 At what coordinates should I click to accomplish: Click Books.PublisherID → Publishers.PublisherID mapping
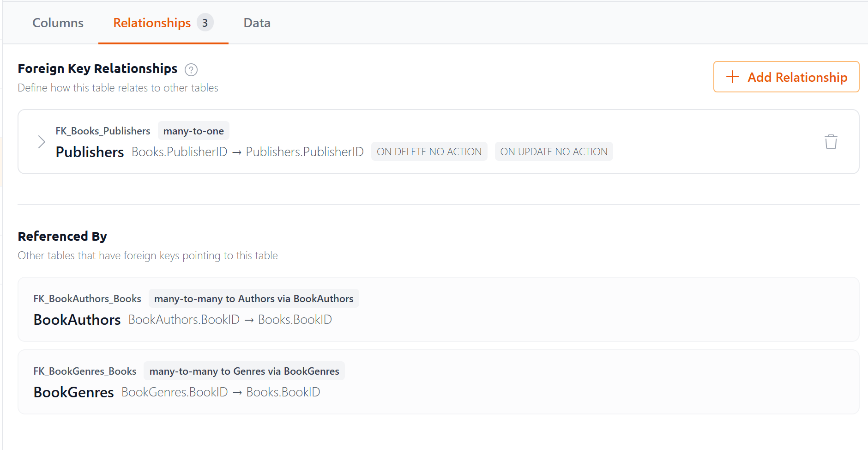(x=247, y=152)
